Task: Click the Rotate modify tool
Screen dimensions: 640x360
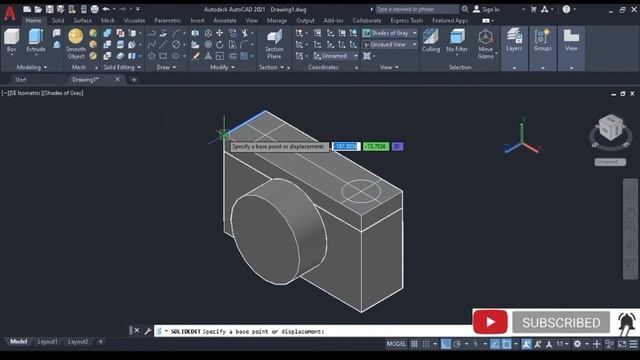Action: click(220, 44)
